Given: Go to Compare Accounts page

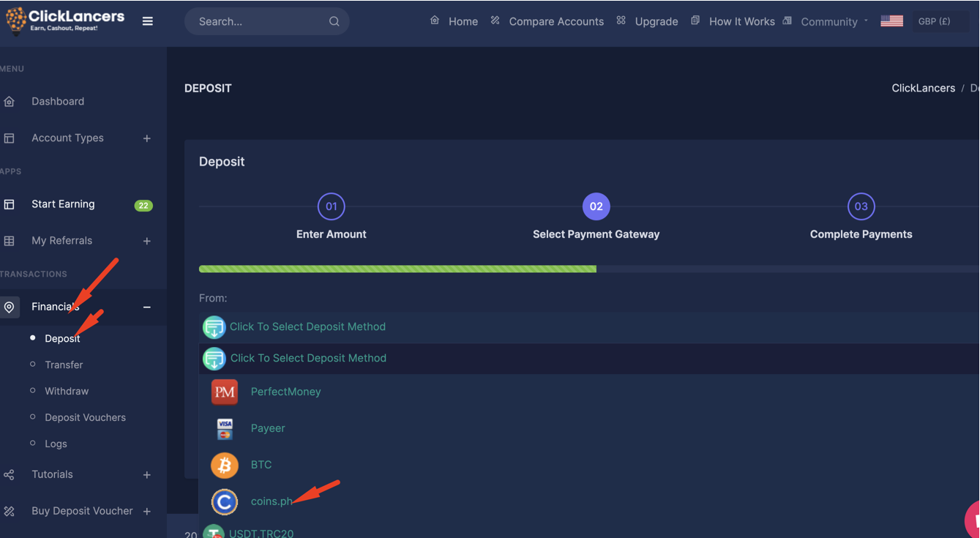Looking at the screenshot, I should click(556, 22).
